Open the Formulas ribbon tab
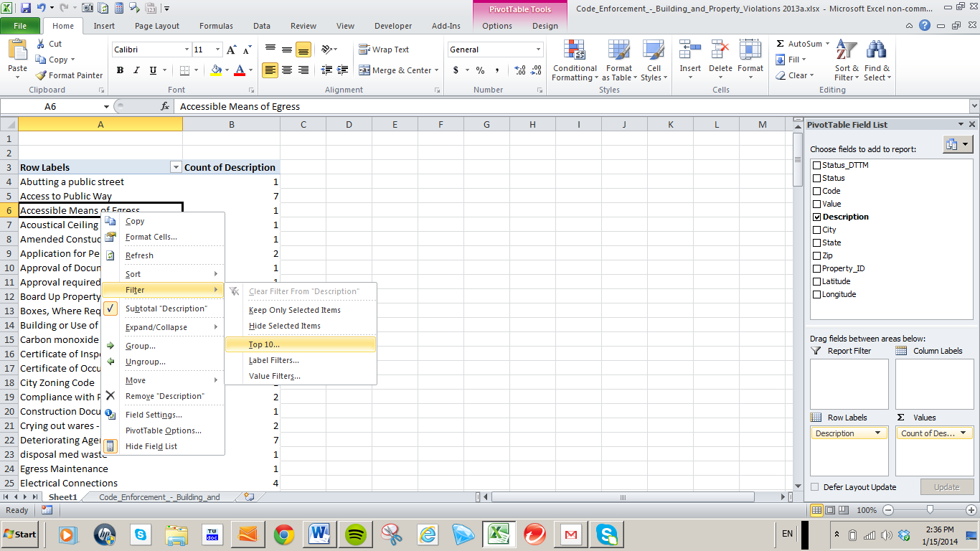This screenshot has height=551, width=980. point(215,26)
